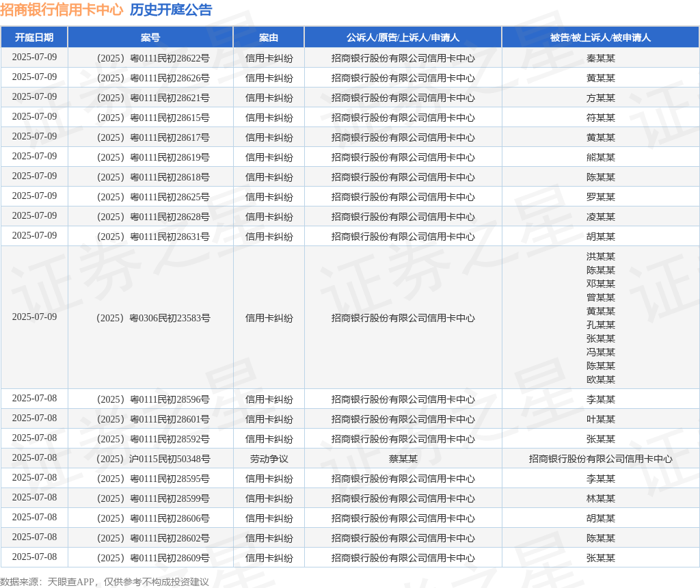This screenshot has width=700, height=588.
Task: Click date cell for case 沪0115民初50348号
Action: point(34,457)
